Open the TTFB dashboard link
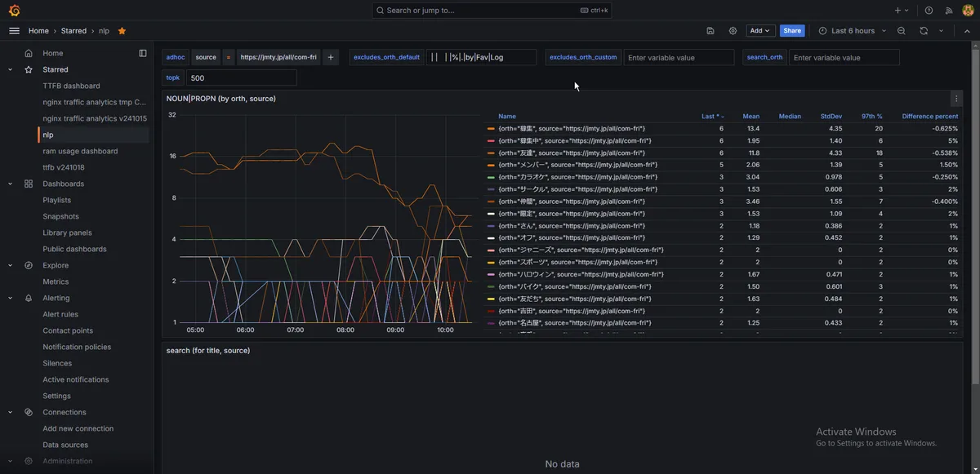980x474 pixels. [x=71, y=86]
